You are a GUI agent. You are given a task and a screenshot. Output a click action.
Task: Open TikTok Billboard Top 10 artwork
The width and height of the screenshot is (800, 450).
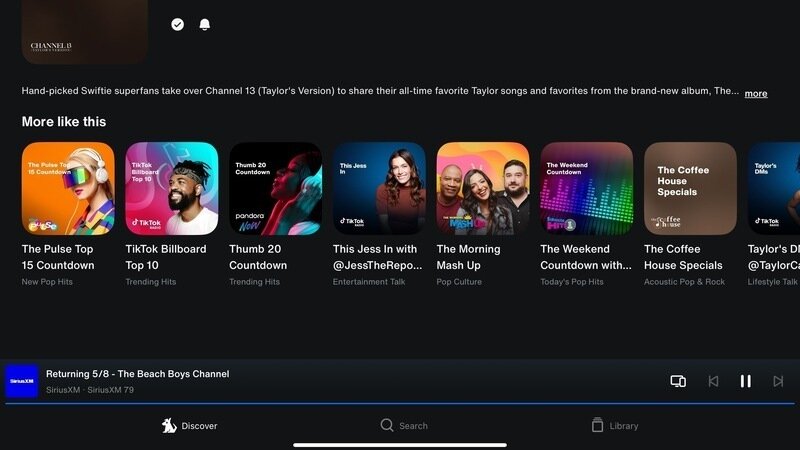[172, 188]
